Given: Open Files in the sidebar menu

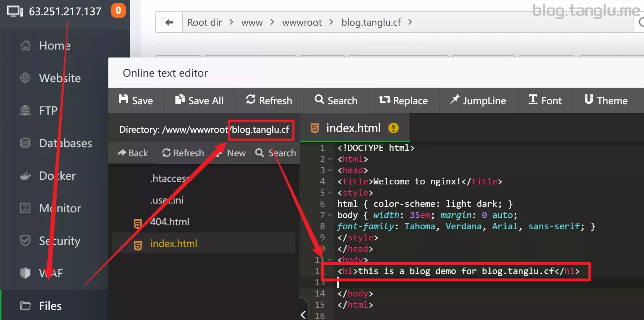Looking at the screenshot, I should click(50, 306).
